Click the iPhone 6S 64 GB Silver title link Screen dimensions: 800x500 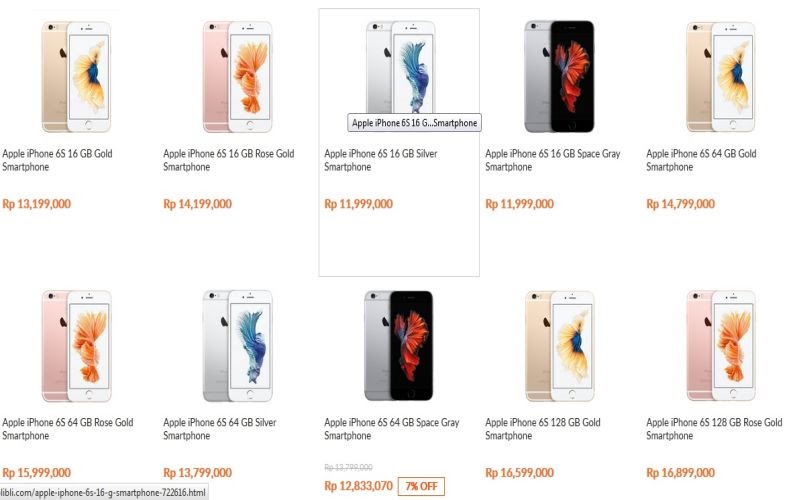(x=219, y=429)
